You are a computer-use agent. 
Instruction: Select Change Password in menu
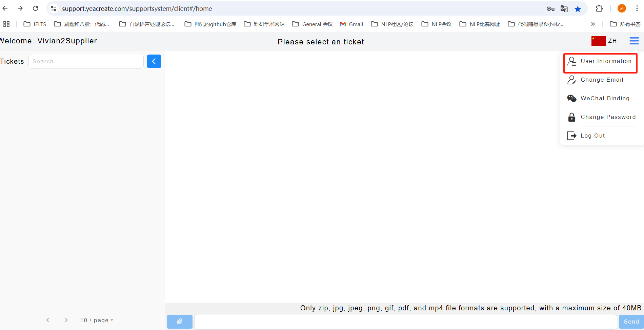pyautogui.click(x=608, y=117)
